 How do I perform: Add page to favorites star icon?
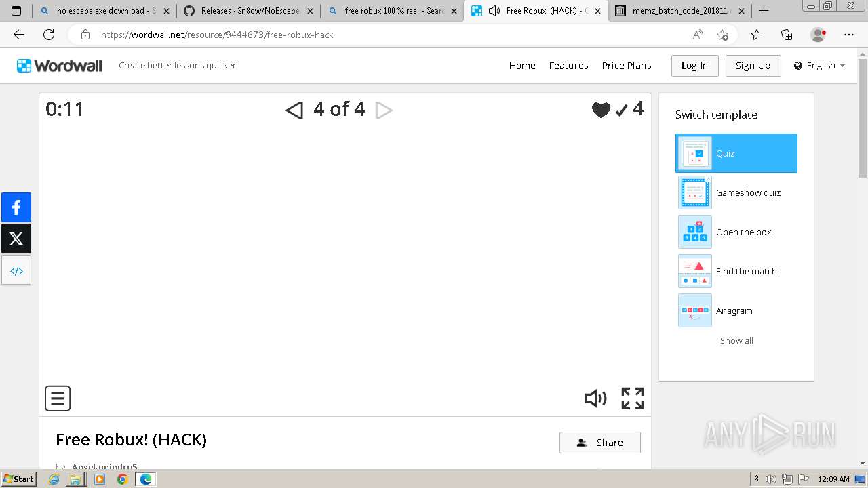723,35
